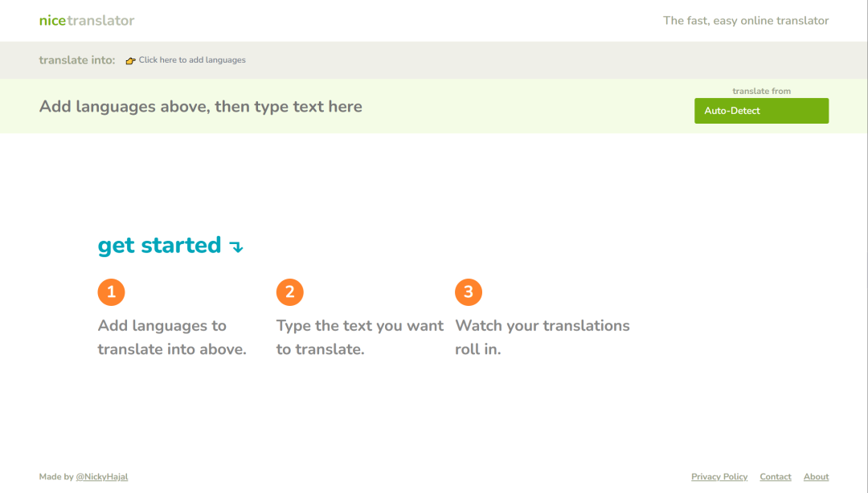Click the nicetranslator logo

(x=87, y=21)
